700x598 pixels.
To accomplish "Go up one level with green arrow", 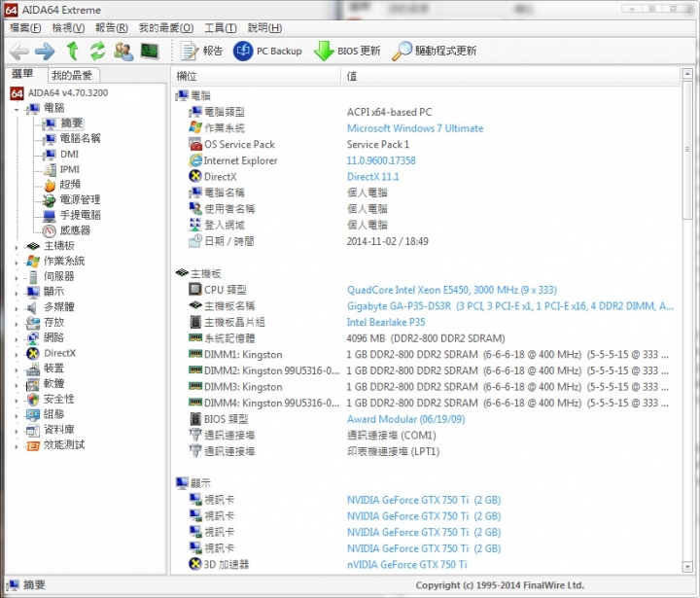I will 72,51.
